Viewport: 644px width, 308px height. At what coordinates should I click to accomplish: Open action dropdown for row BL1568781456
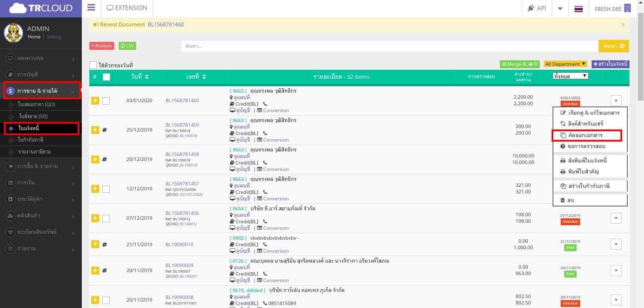click(616, 218)
